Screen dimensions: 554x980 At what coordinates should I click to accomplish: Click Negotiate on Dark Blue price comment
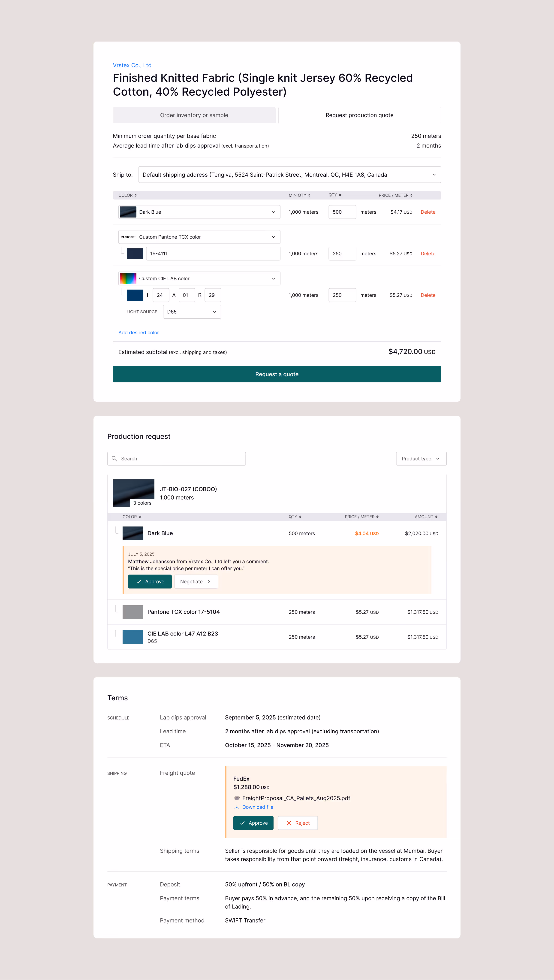pos(196,581)
